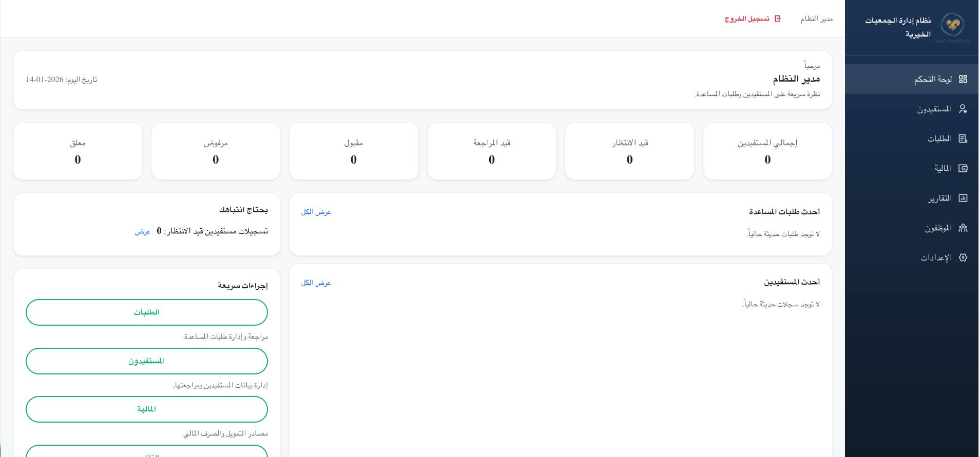Click the employees group icon in sidebar
The width and height of the screenshot is (980, 457).
[963, 228]
